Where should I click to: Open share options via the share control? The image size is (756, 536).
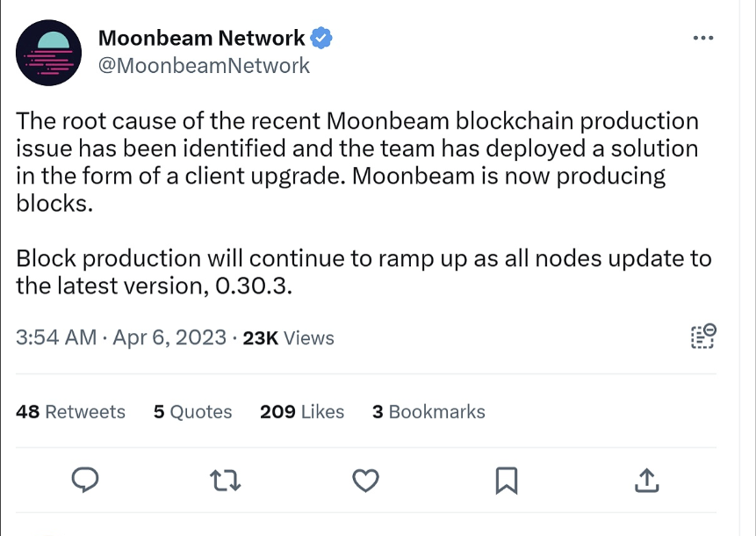pos(646,481)
